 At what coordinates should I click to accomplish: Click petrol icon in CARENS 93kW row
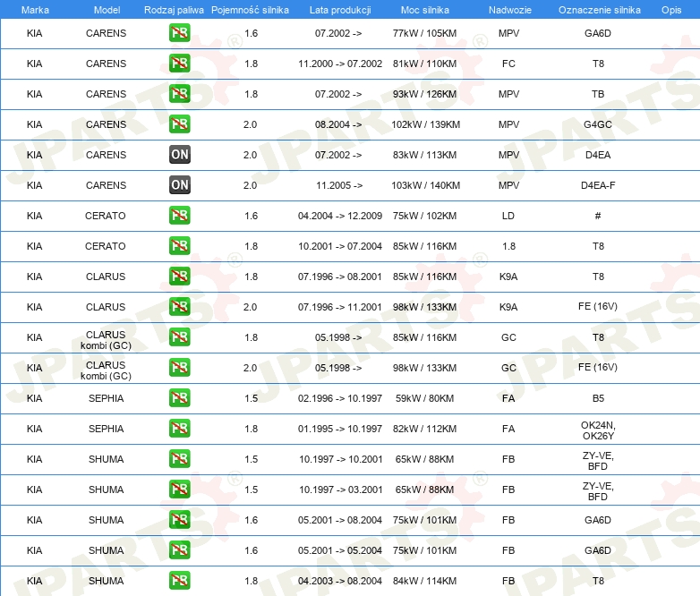click(179, 94)
